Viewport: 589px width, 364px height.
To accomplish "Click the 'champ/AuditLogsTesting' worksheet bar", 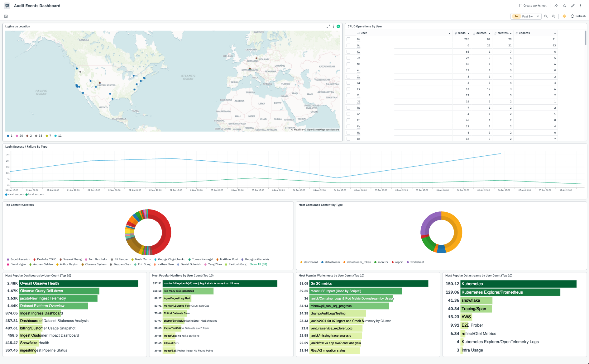I will tap(338, 314).
